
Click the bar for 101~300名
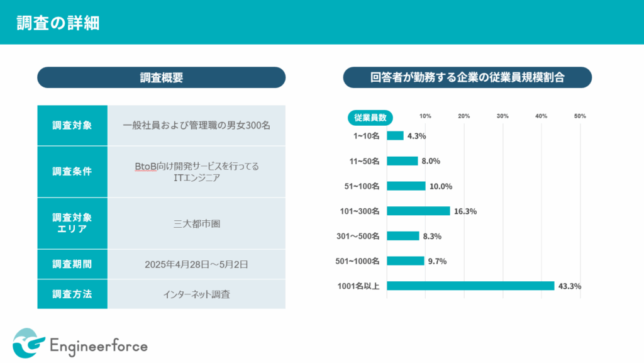click(x=418, y=211)
